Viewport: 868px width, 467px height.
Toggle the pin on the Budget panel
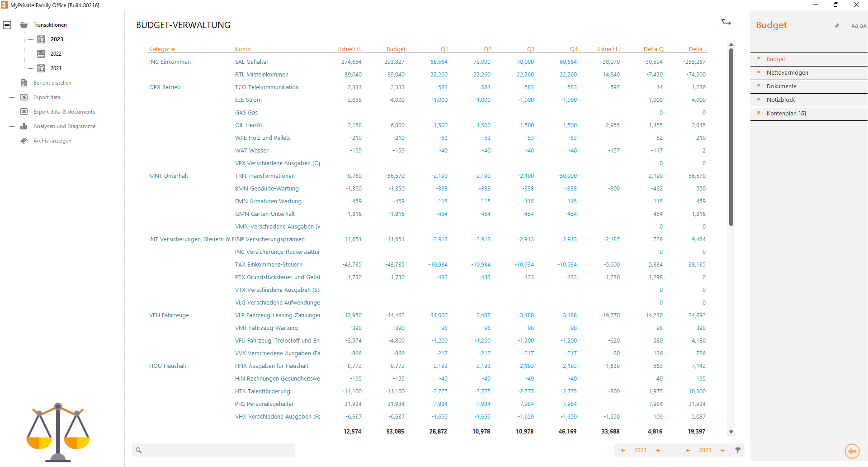click(x=837, y=25)
